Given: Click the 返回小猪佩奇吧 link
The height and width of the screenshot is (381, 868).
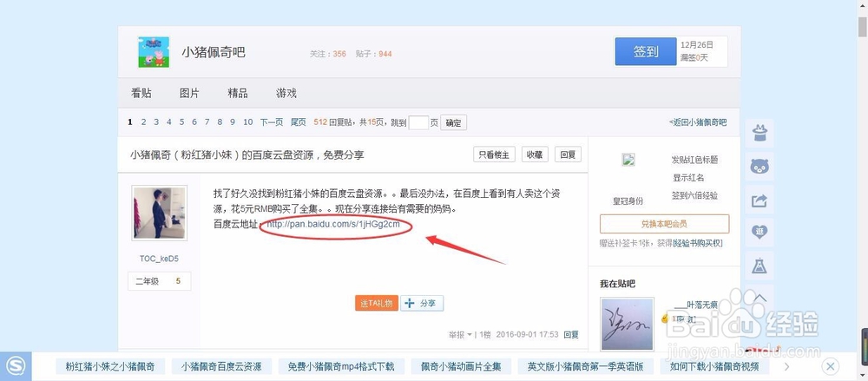Looking at the screenshot, I should (x=698, y=122).
